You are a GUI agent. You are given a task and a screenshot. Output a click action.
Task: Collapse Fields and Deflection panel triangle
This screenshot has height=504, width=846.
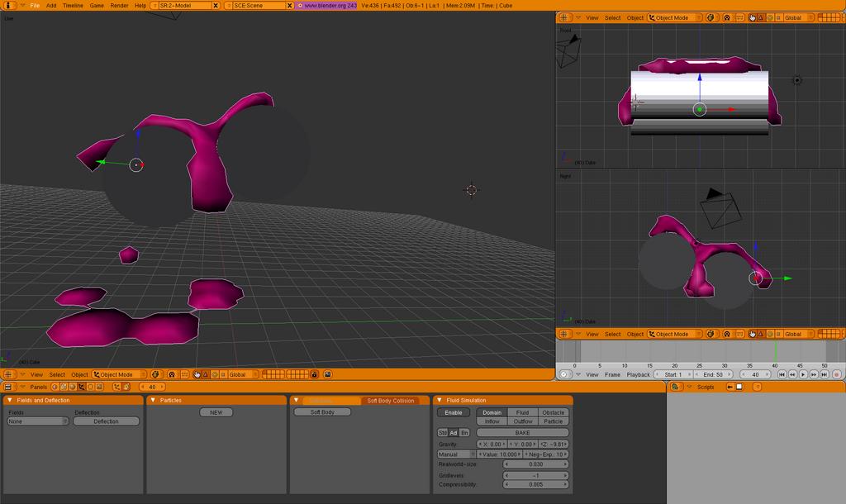[x=9, y=401]
